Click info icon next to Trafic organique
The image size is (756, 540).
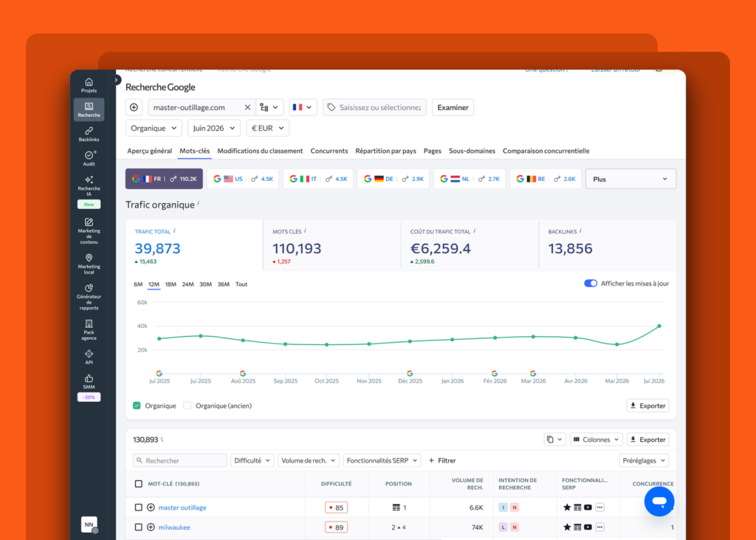(x=198, y=203)
